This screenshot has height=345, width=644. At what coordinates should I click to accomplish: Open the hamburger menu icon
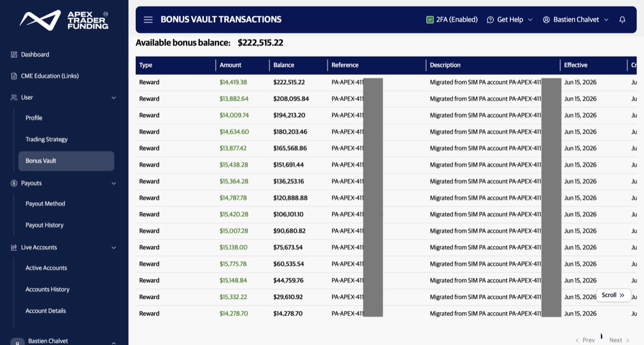[x=148, y=20]
